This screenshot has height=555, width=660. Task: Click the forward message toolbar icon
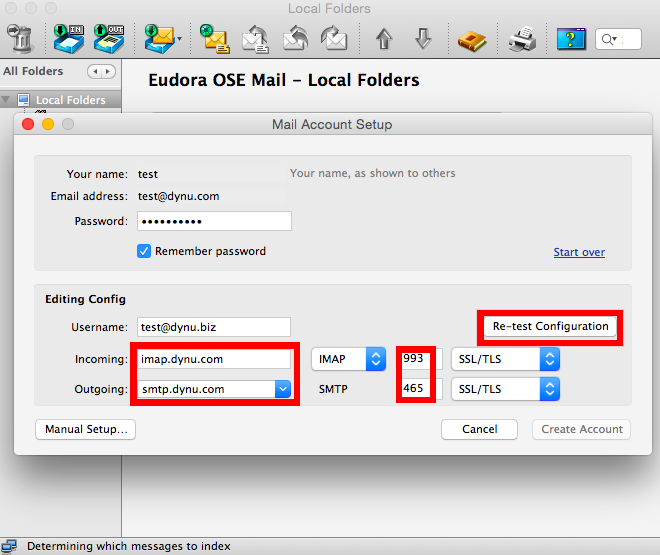[334, 38]
